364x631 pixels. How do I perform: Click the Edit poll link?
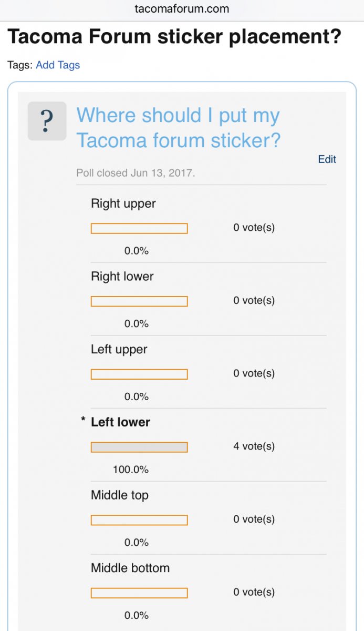(x=327, y=159)
